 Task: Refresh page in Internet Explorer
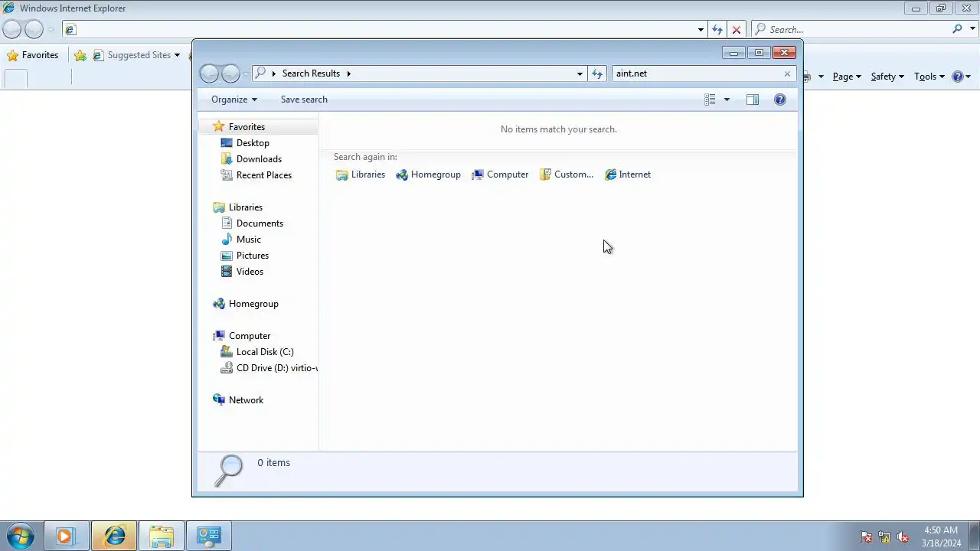(x=717, y=30)
